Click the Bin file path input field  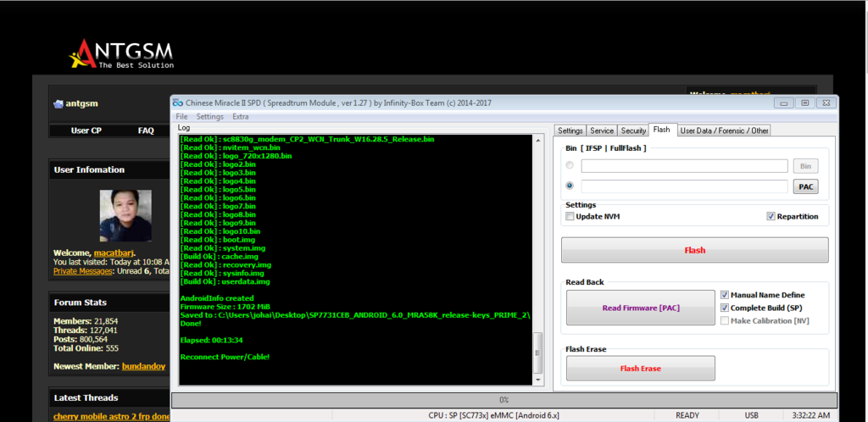[684, 166]
